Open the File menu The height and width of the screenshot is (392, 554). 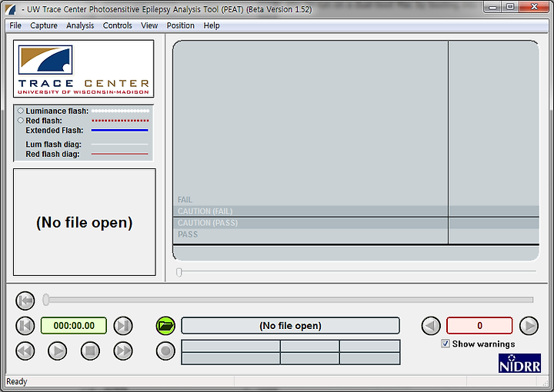coord(15,25)
